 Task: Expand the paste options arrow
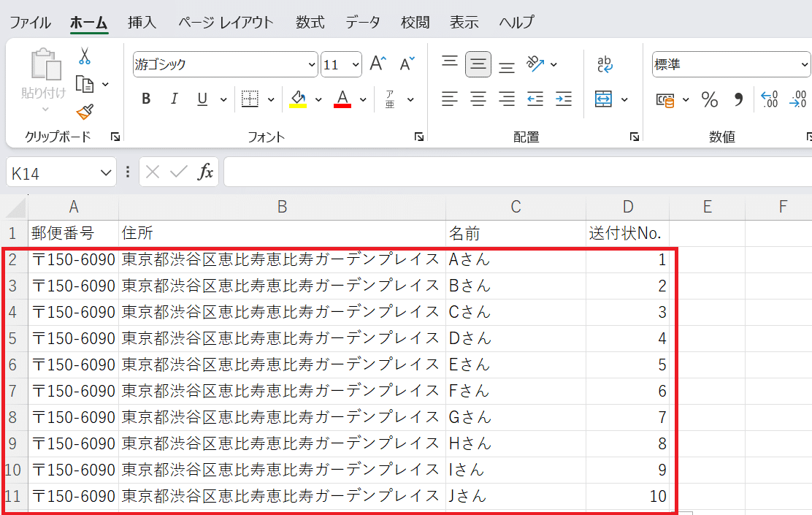(45, 110)
